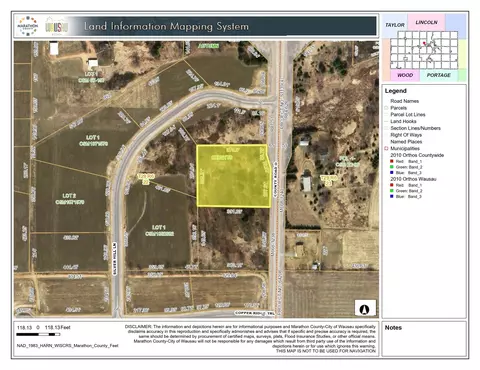Screen dimensions: 480x370
Task: Click the Land Information Mapping System title
Action: tap(166, 26)
